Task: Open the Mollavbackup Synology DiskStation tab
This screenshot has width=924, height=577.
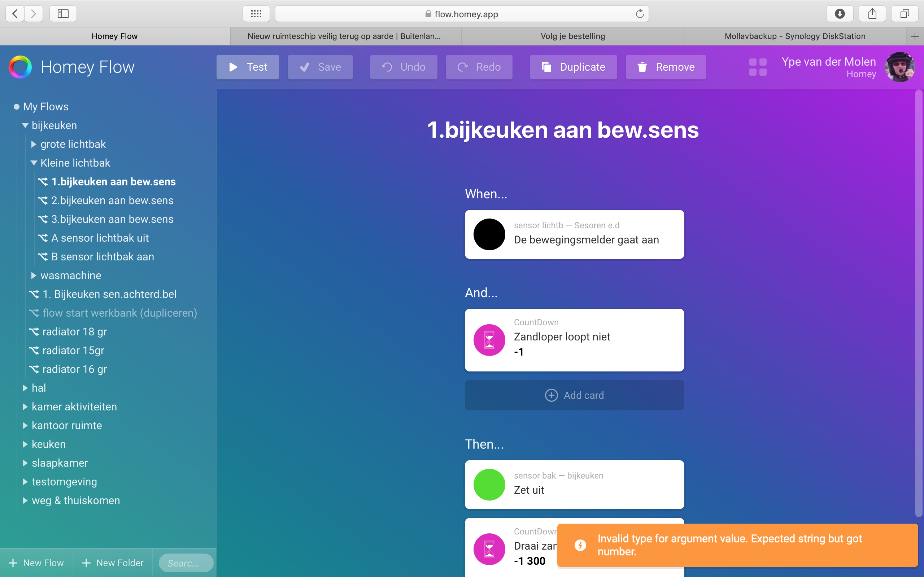Action: (x=794, y=36)
